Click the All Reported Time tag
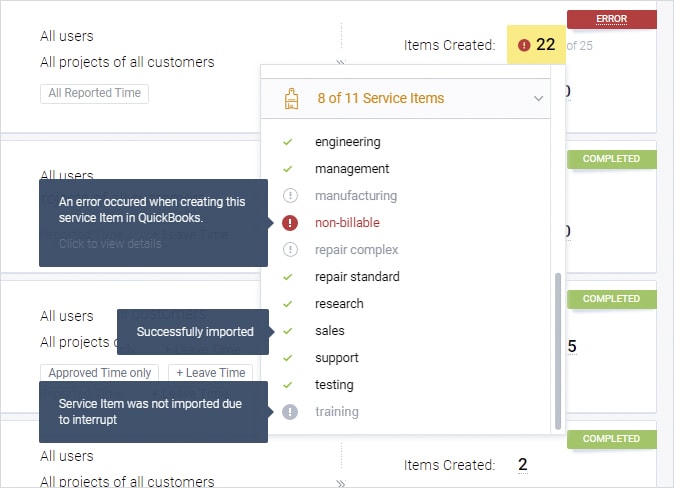This screenshot has width=674, height=488. coord(95,93)
